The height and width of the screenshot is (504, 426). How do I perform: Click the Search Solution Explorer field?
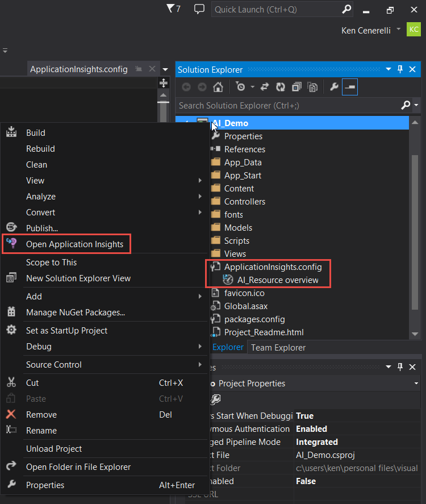click(288, 106)
